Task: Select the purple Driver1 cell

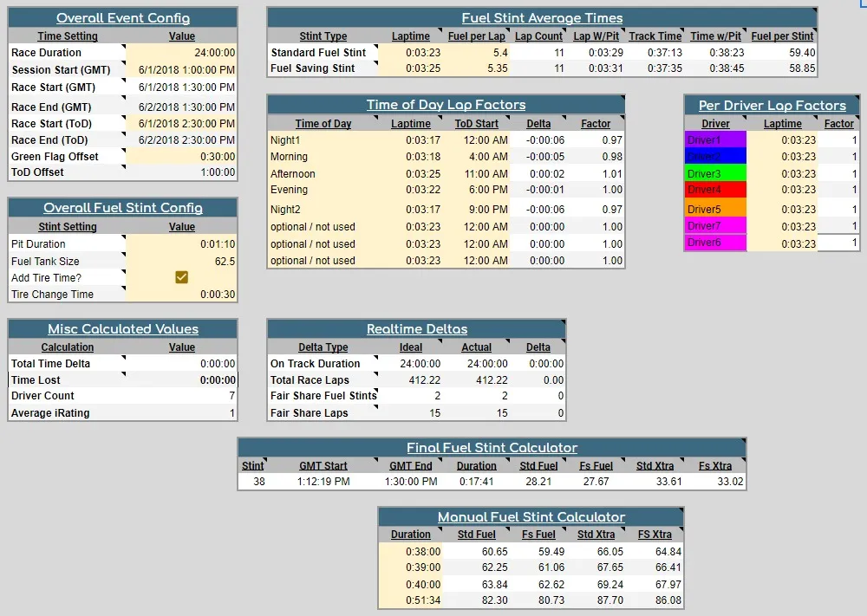Action: click(715, 140)
